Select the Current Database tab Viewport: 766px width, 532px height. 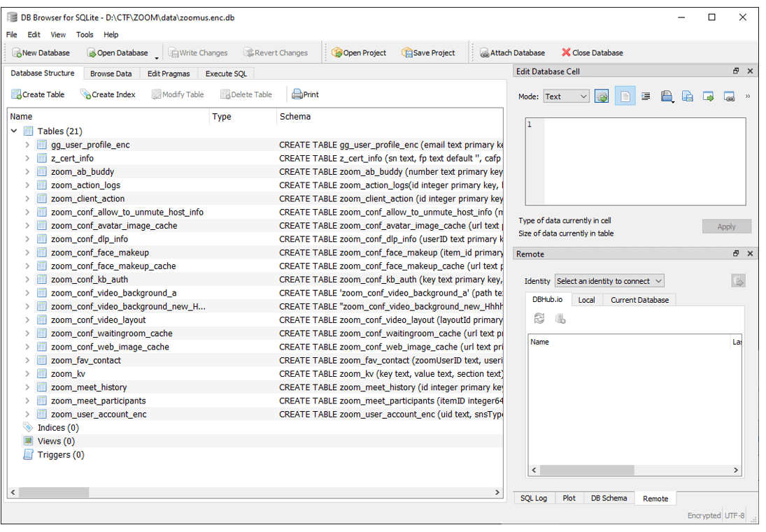coord(639,300)
